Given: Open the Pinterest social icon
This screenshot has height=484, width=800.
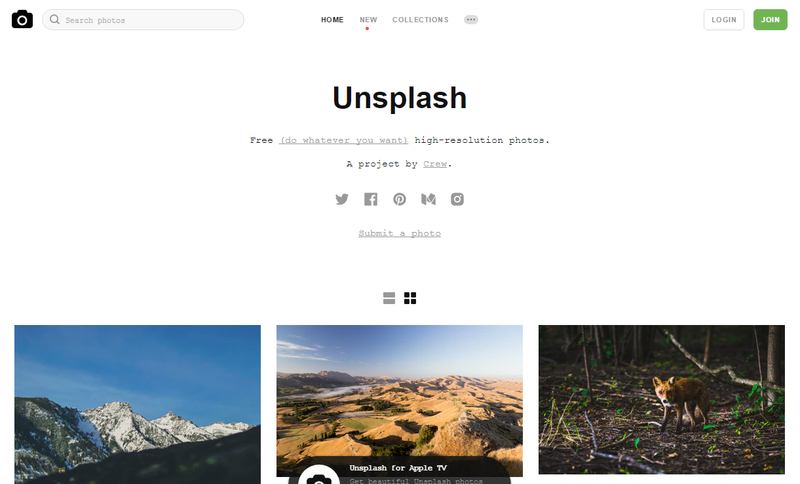Looking at the screenshot, I should [x=399, y=199].
